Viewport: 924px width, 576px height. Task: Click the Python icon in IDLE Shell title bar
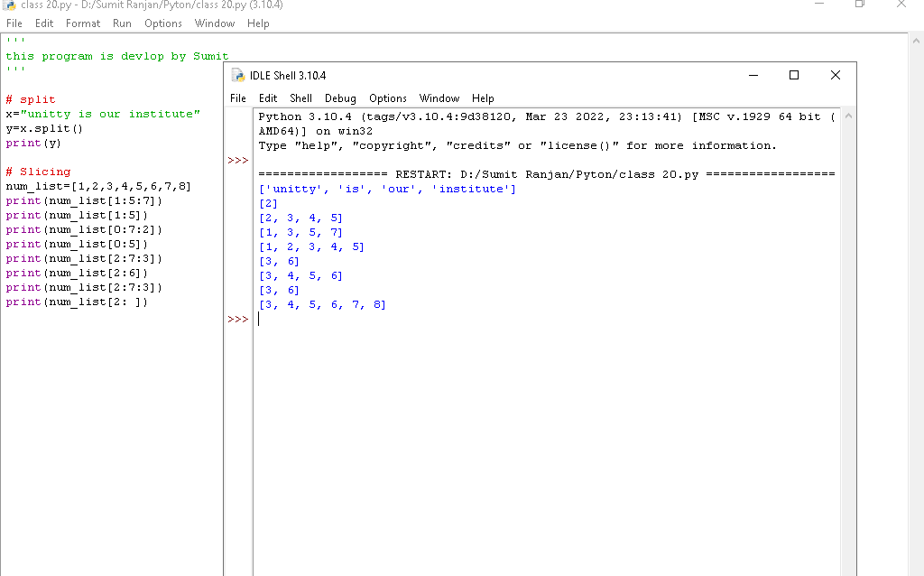(238, 75)
